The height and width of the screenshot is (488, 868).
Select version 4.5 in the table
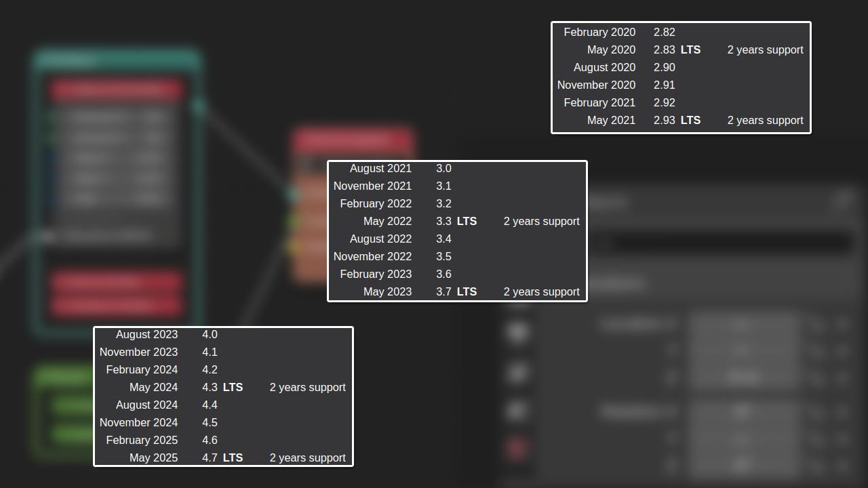(210, 422)
